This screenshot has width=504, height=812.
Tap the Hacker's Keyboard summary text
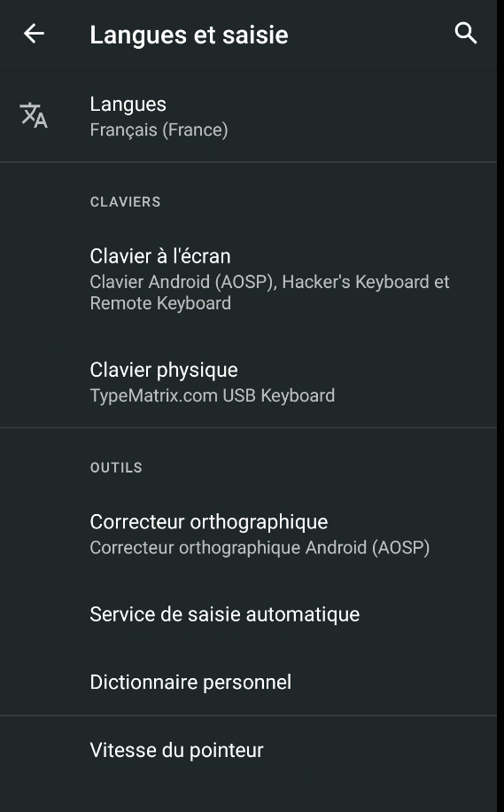coord(355,282)
